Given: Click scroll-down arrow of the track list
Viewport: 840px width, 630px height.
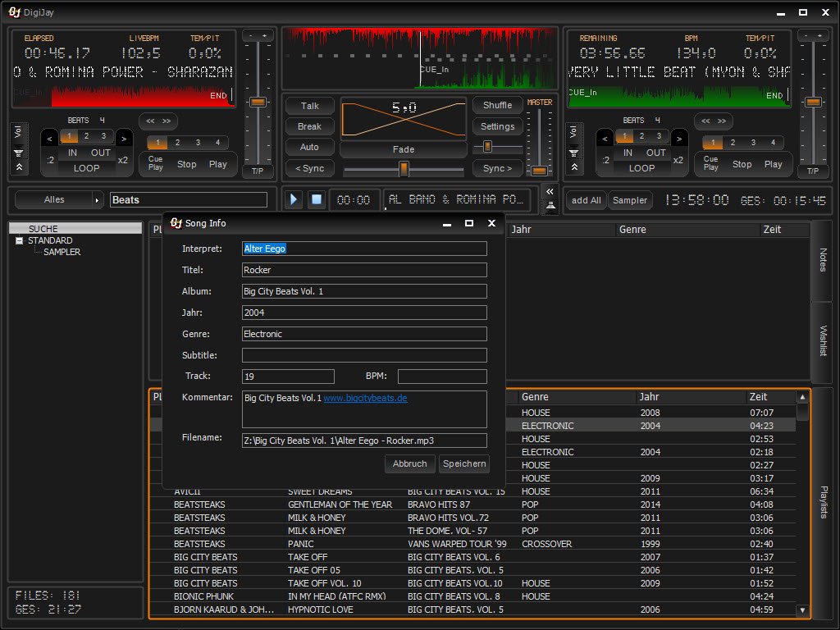Looking at the screenshot, I should coord(802,610).
